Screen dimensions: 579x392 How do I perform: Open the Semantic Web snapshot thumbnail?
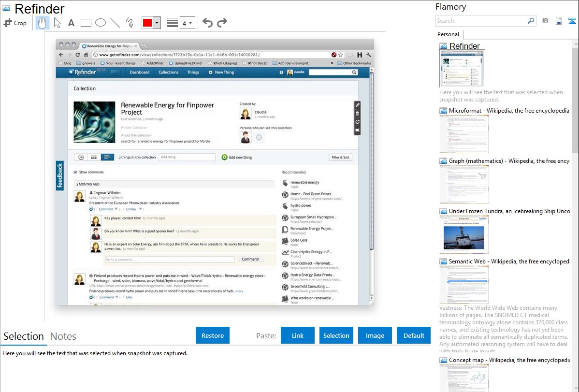coord(464,285)
